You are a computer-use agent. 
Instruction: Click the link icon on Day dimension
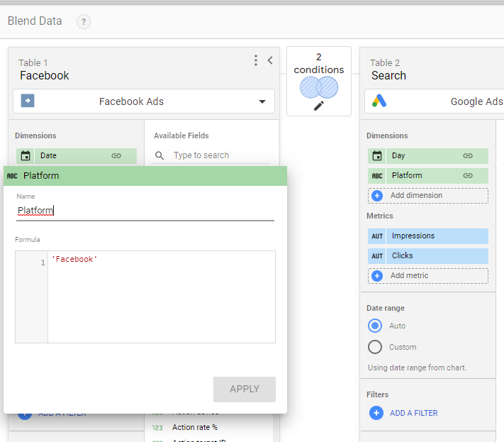(x=468, y=155)
